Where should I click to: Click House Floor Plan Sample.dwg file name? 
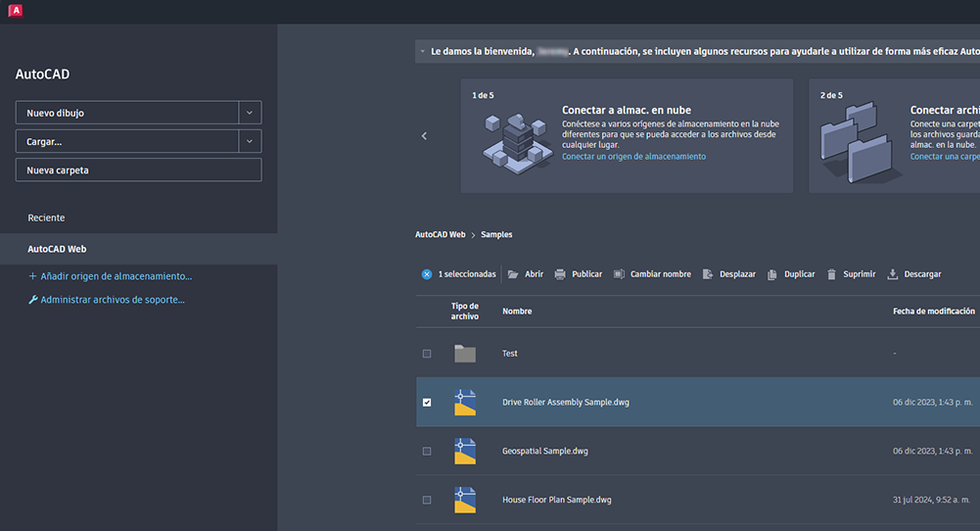point(557,500)
